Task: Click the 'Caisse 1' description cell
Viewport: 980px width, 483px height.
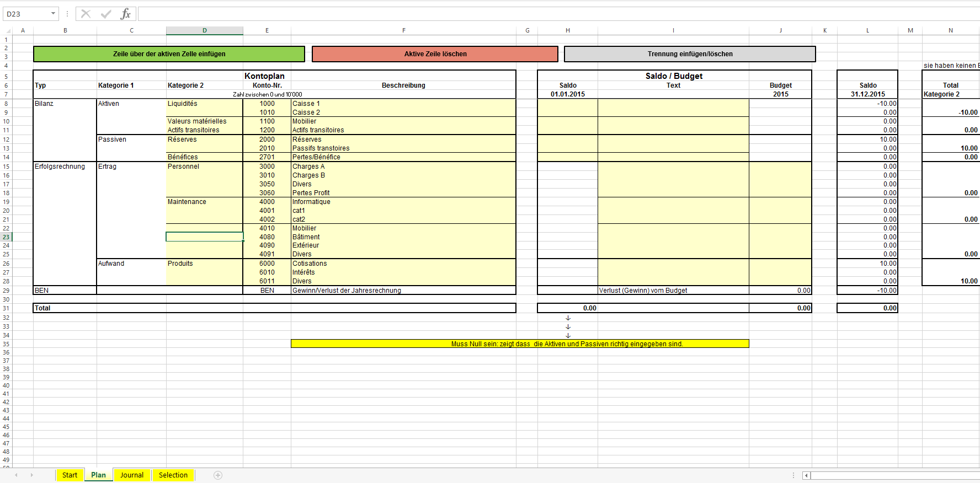Action: pos(403,104)
